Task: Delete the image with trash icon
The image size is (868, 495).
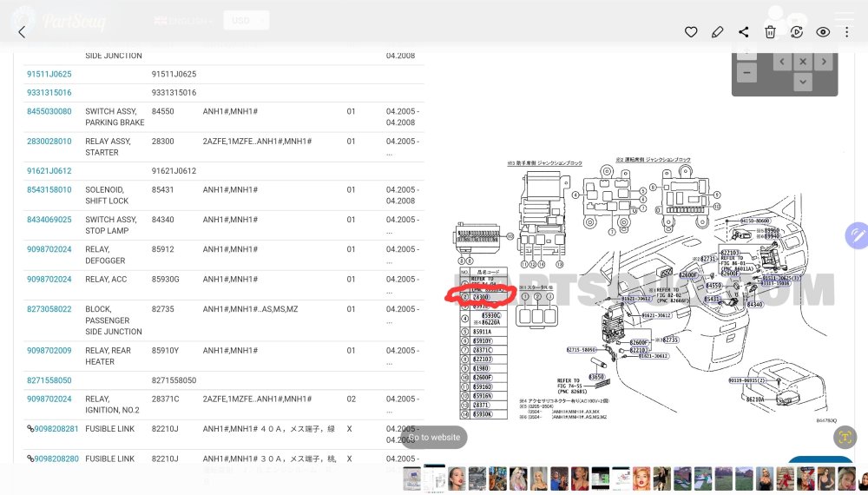Action: click(770, 32)
